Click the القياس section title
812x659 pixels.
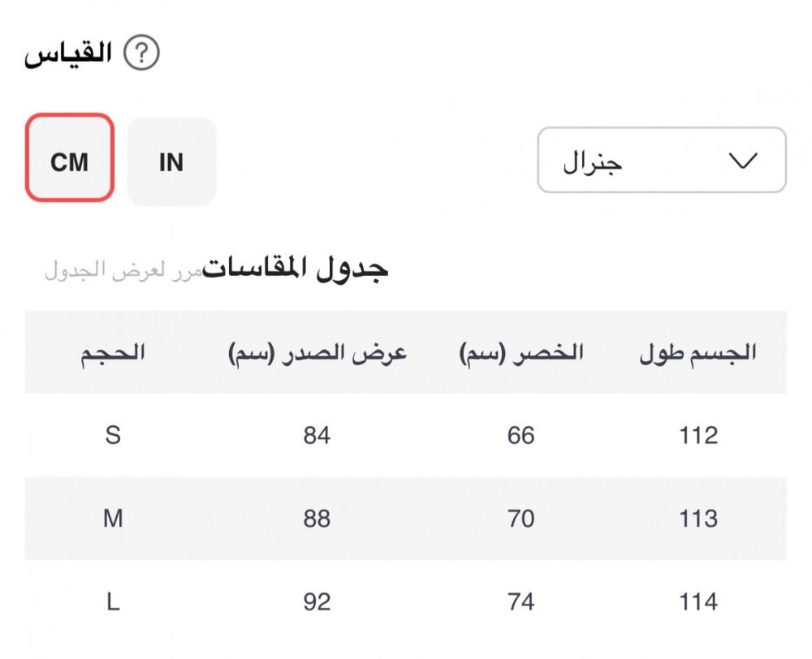[68, 55]
